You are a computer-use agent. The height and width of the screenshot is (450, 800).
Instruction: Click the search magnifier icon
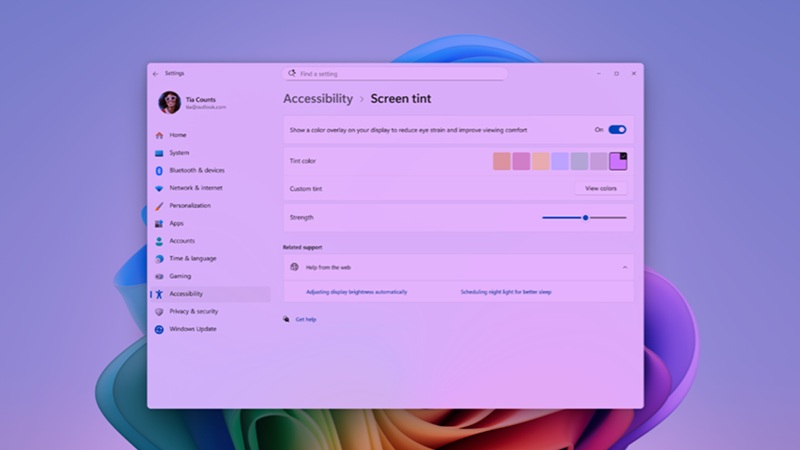pos(292,73)
